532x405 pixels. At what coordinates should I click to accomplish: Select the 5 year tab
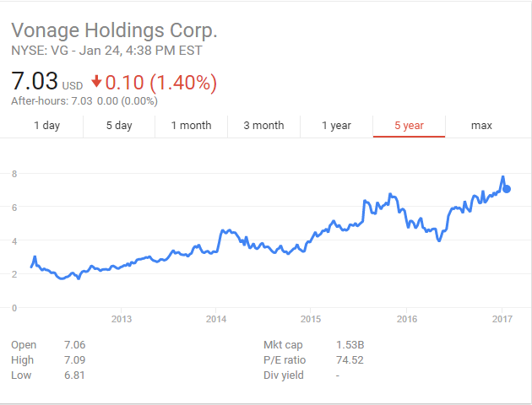[x=409, y=126]
